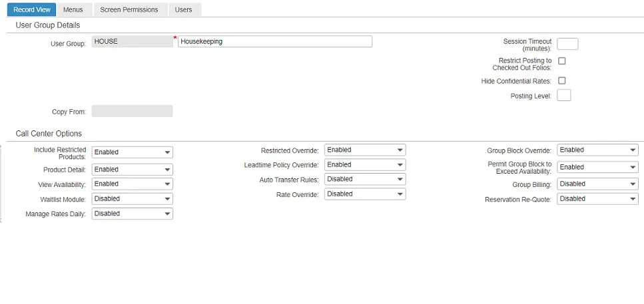Viewport: 644px width, 304px height.
Task: Open the Screen Permissions tab
Action: point(129,9)
